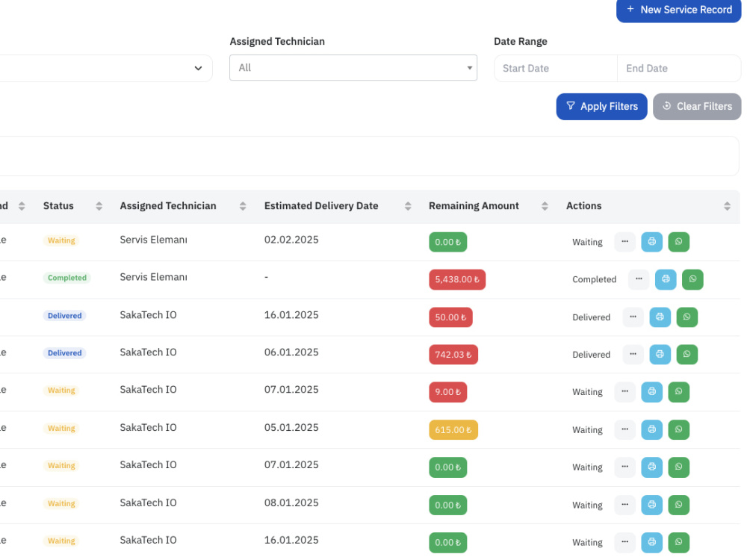
Task: Apply Filters to the service list
Action: click(601, 106)
